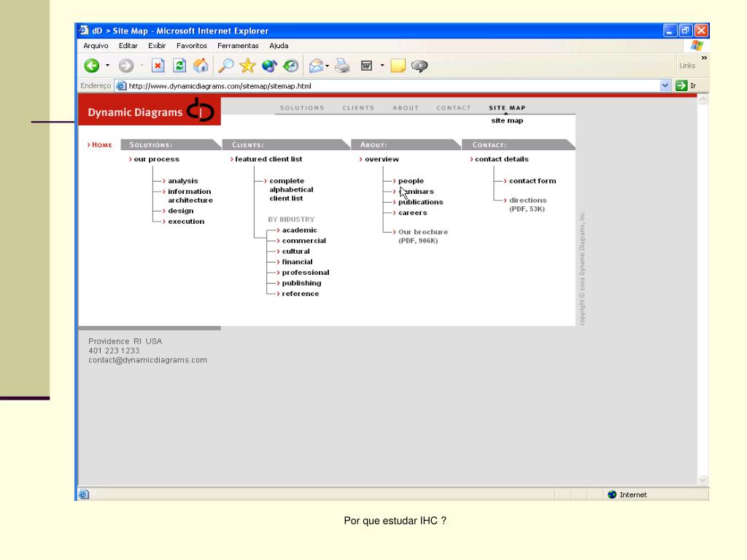Click the Dynamic Diagrams logo

[150, 111]
